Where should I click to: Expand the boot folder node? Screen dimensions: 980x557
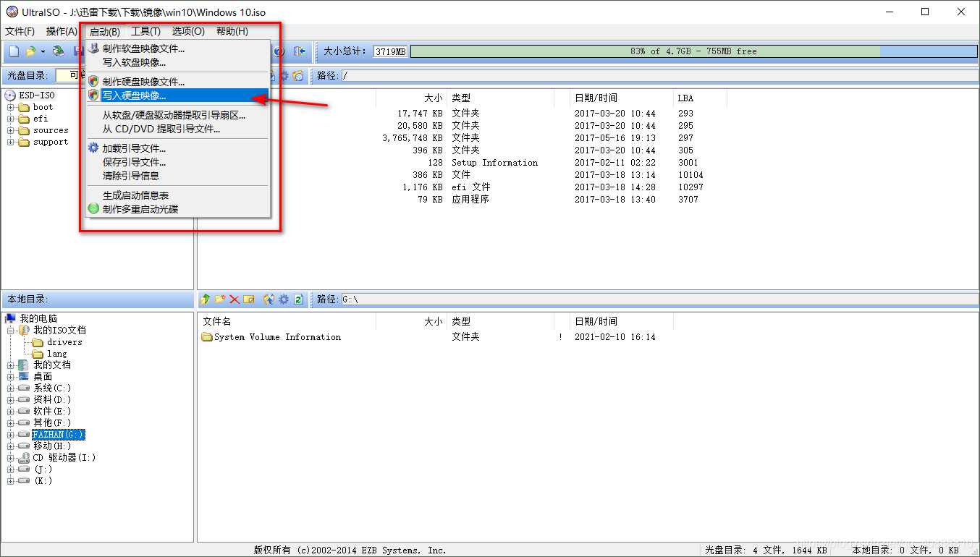(x=11, y=107)
